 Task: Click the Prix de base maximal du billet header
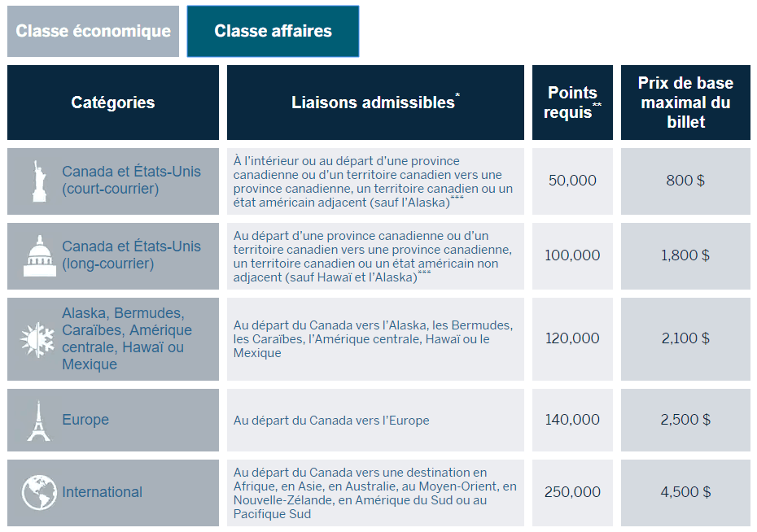coord(686,102)
